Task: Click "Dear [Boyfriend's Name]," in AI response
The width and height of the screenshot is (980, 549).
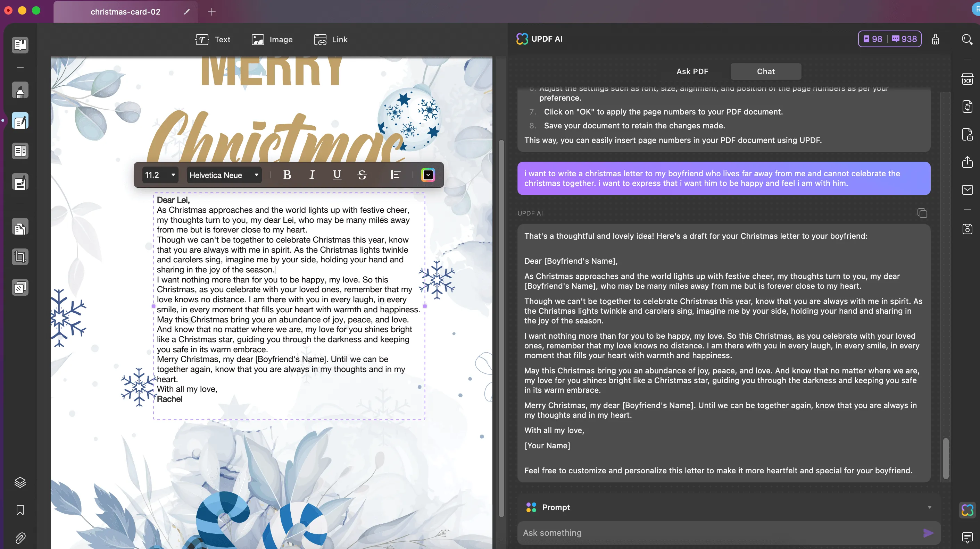Action: [x=571, y=261]
